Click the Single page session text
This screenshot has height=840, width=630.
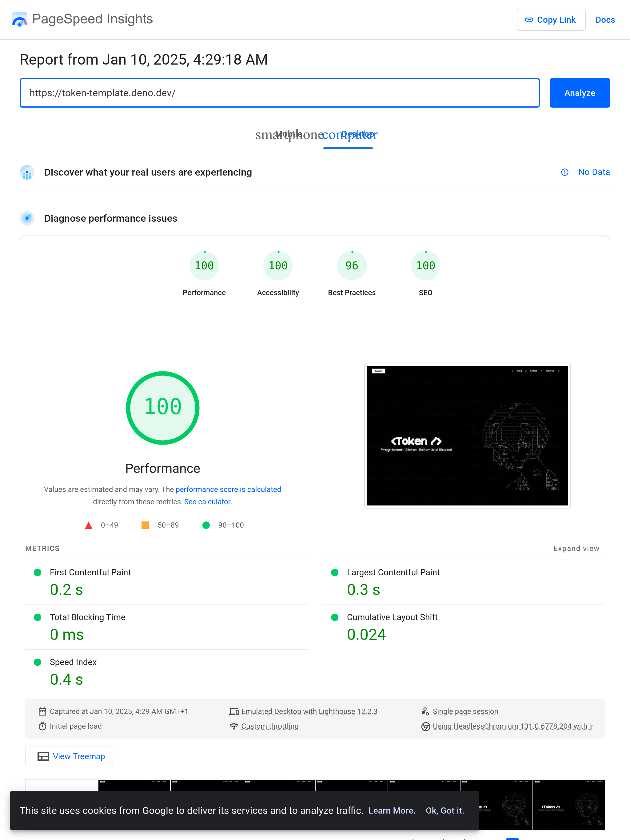tap(465, 711)
